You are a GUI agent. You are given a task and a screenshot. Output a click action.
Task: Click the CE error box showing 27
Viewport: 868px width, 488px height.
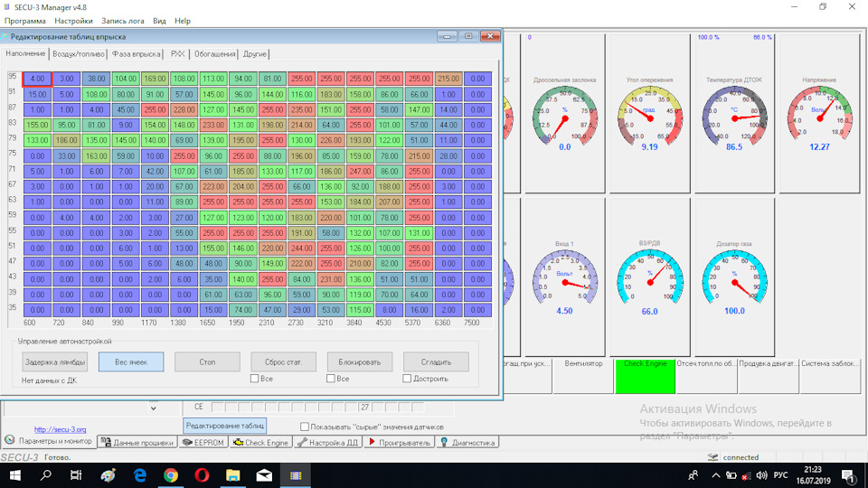click(x=364, y=408)
